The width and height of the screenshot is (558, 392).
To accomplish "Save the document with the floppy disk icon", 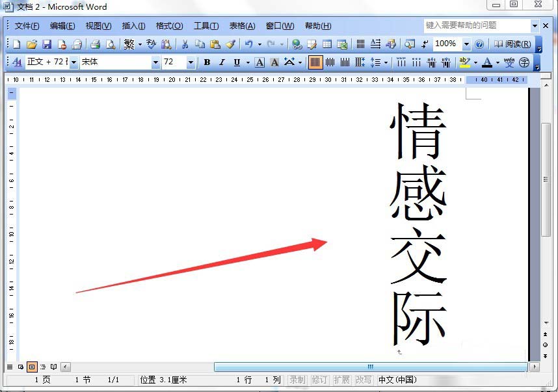I will (x=47, y=44).
